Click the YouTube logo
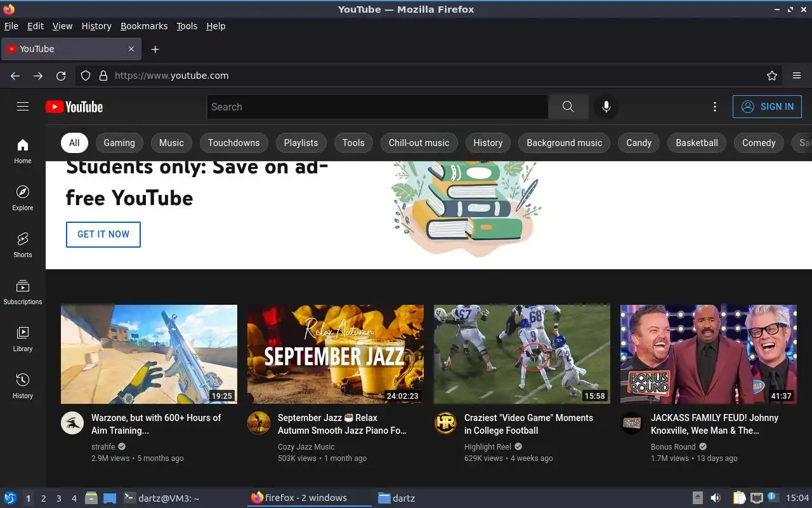812x508 pixels. coord(74,107)
